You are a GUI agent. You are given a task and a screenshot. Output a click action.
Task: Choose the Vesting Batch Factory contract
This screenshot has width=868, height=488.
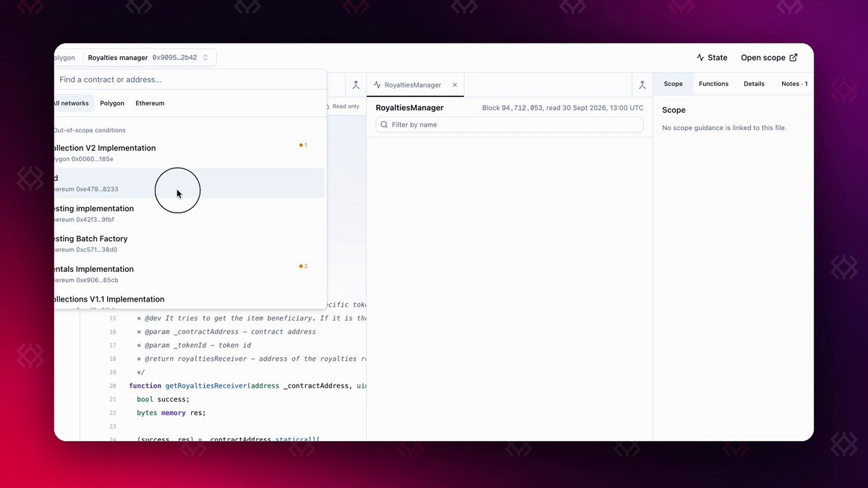(190, 244)
